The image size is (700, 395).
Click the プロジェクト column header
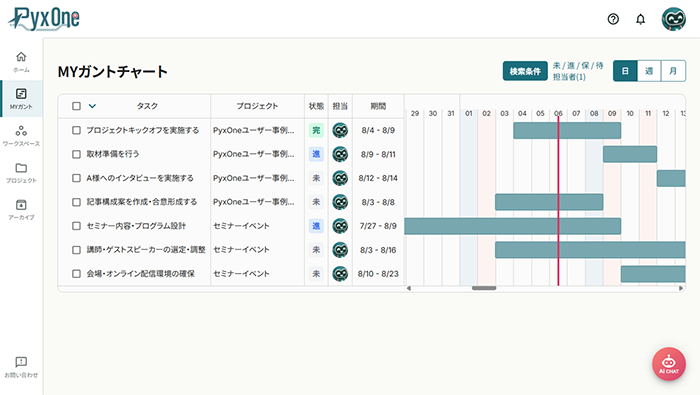click(257, 106)
